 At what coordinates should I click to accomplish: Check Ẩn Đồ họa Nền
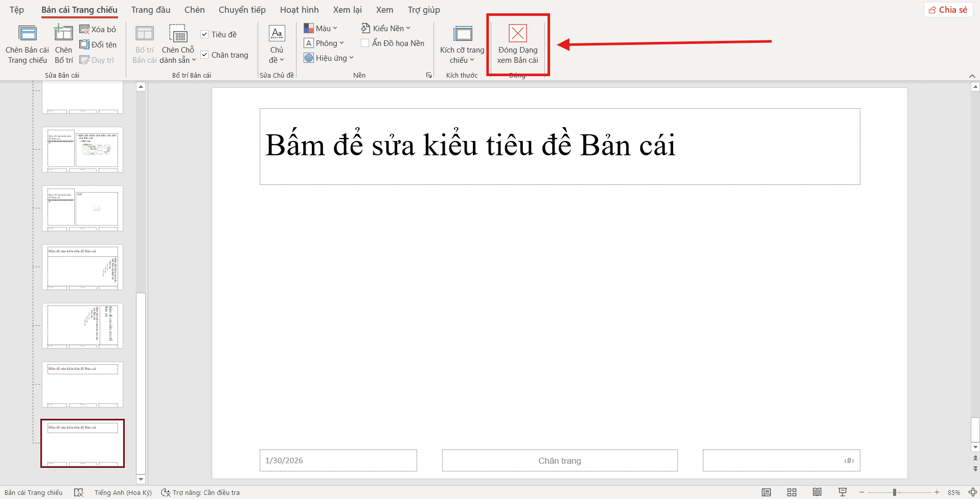click(365, 43)
